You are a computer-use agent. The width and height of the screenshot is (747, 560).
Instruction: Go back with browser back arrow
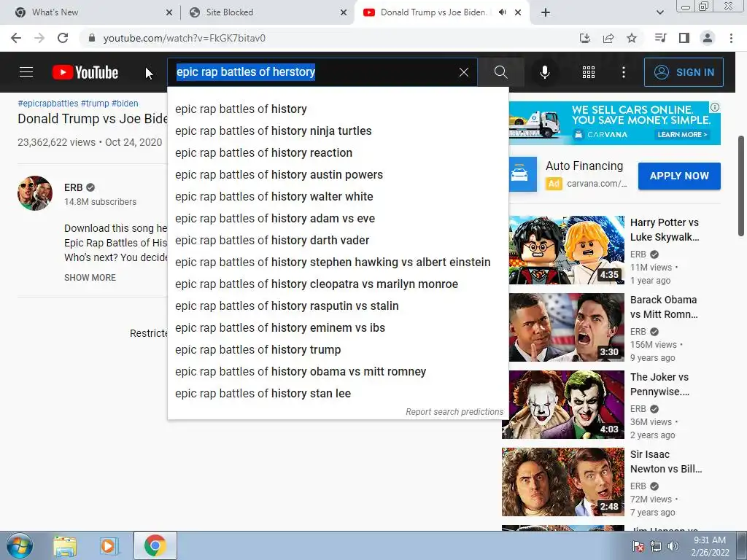16,38
